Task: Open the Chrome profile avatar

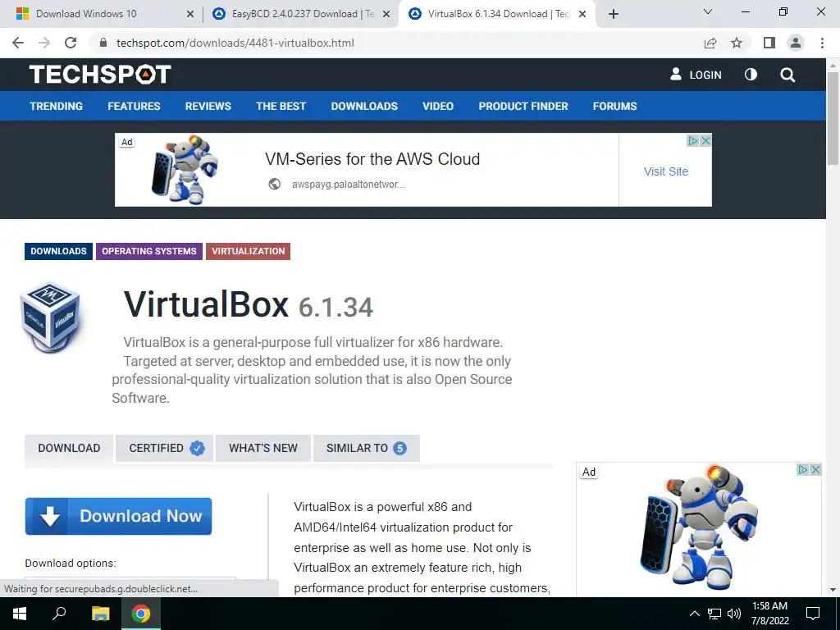Action: (796, 43)
